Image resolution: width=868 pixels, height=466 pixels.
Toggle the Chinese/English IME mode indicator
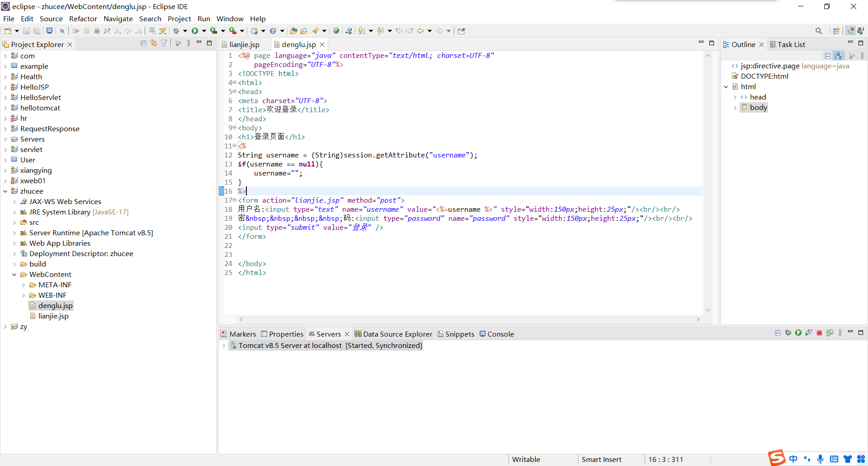793,459
